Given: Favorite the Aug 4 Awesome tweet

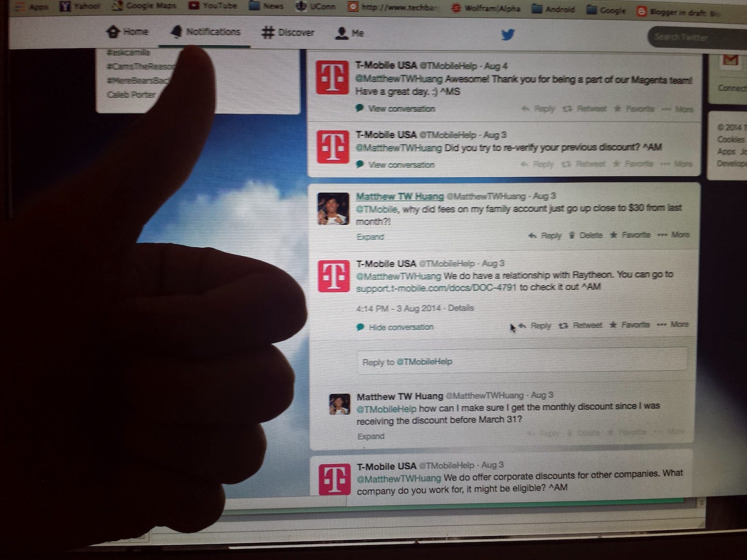Looking at the screenshot, I should (x=634, y=109).
